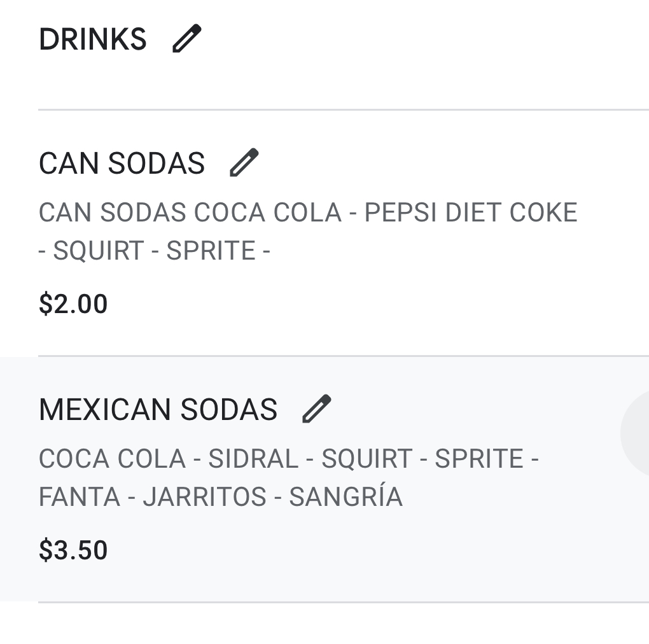Select "SIDRAL" in the MEXICAN SODAS description
This screenshot has height=644, width=649.
tap(253, 459)
